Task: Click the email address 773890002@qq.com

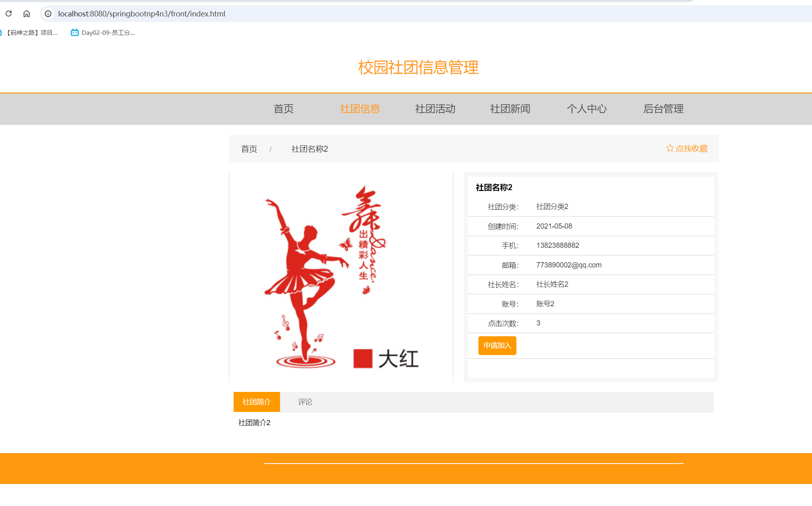Action: (569, 265)
